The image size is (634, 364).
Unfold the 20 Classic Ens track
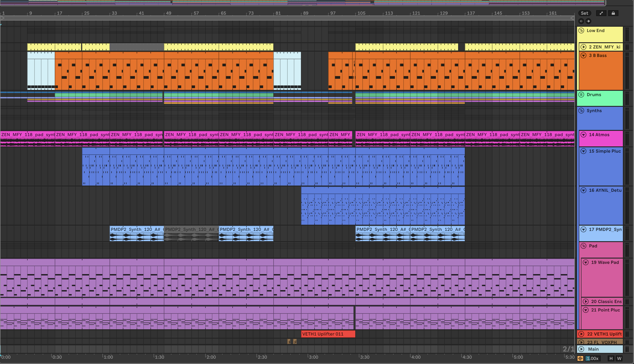coord(586,301)
